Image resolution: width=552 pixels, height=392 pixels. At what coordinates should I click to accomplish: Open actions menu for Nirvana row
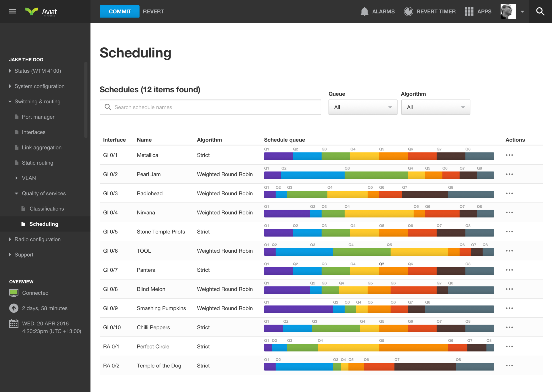(x=509, y=212)
